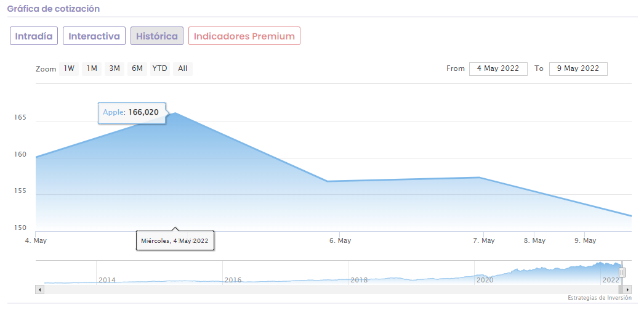Open the Interactiva chart tab

(x=94, y=36)
